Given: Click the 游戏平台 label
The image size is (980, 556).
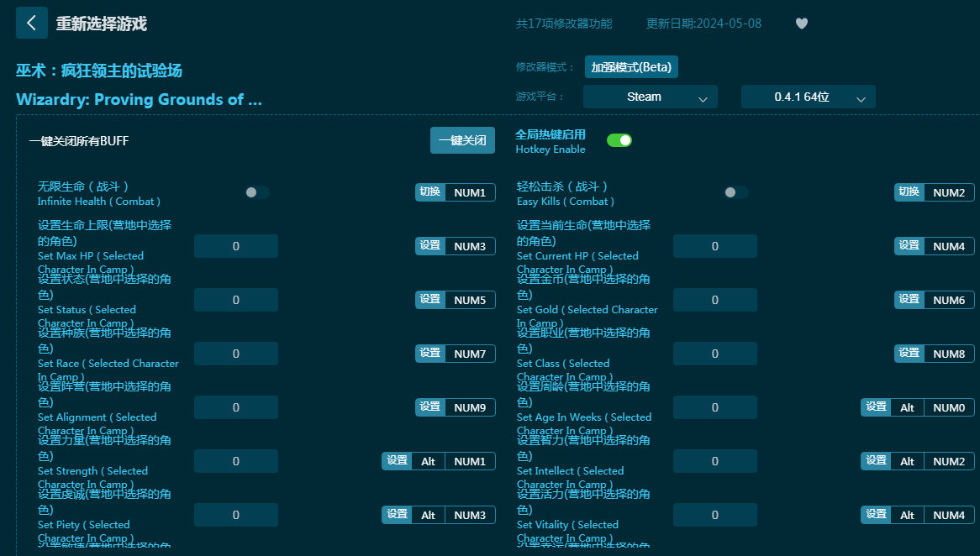Looking at the screenshot, I should pos(540,97).
